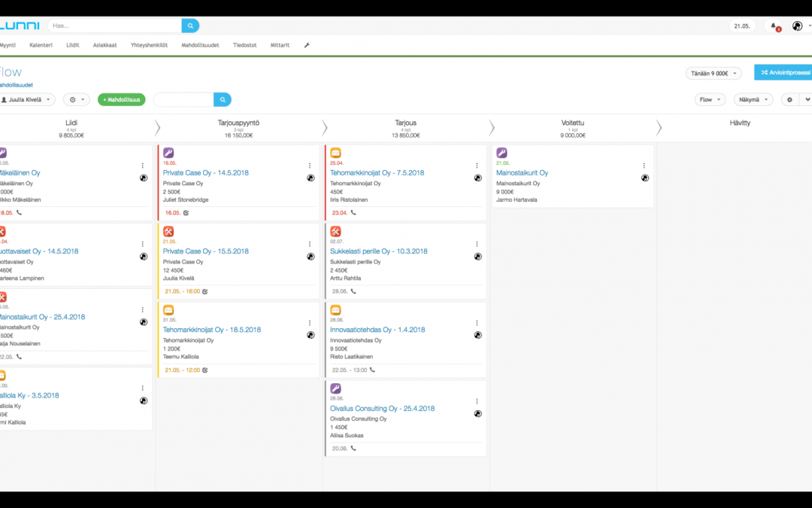Viewport: 812px width, 508px height.
Task: Click orange icon on Tehomarkkinoijat Oy - 7.5.2018 card
Action: 335,153
